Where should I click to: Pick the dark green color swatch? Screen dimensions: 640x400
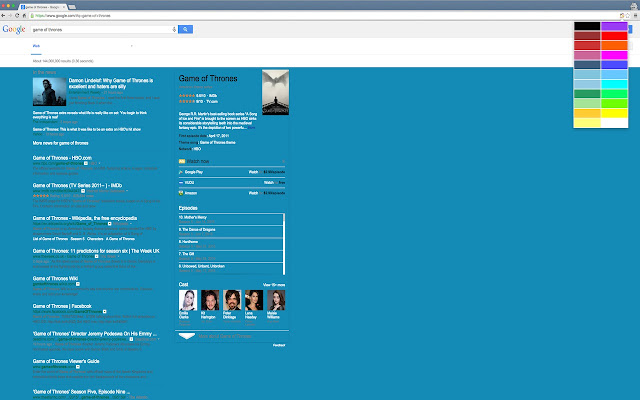coord(587,94)
